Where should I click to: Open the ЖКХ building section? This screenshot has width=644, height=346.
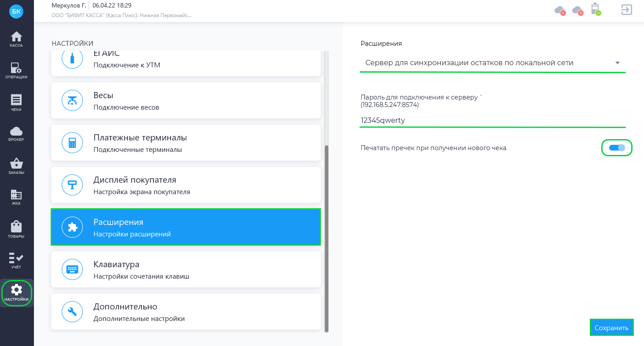point(16,198)
